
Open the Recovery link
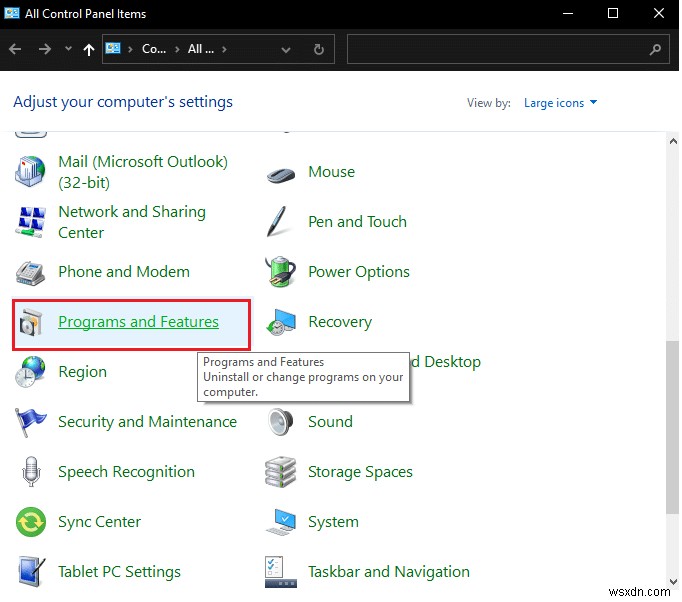point(340,322)
